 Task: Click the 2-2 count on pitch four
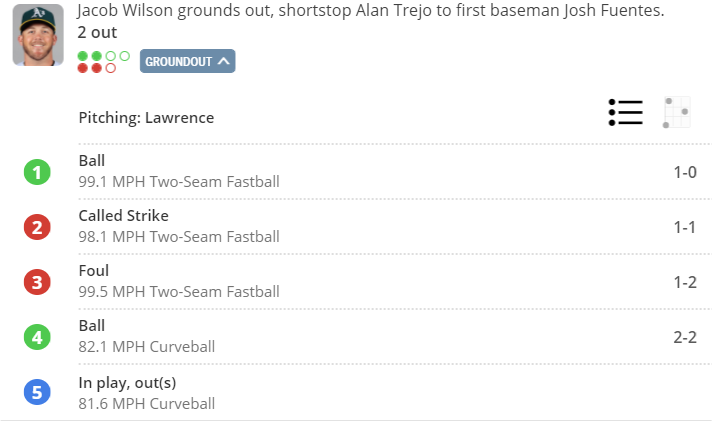[x=685, y=337]
